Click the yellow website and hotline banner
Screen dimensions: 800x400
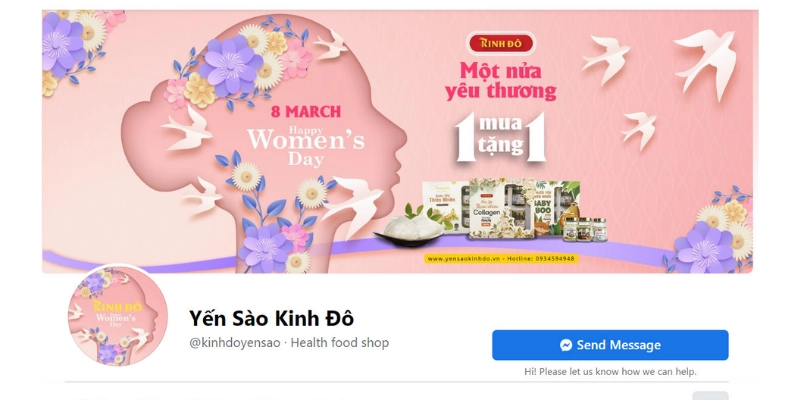point(501,259)
